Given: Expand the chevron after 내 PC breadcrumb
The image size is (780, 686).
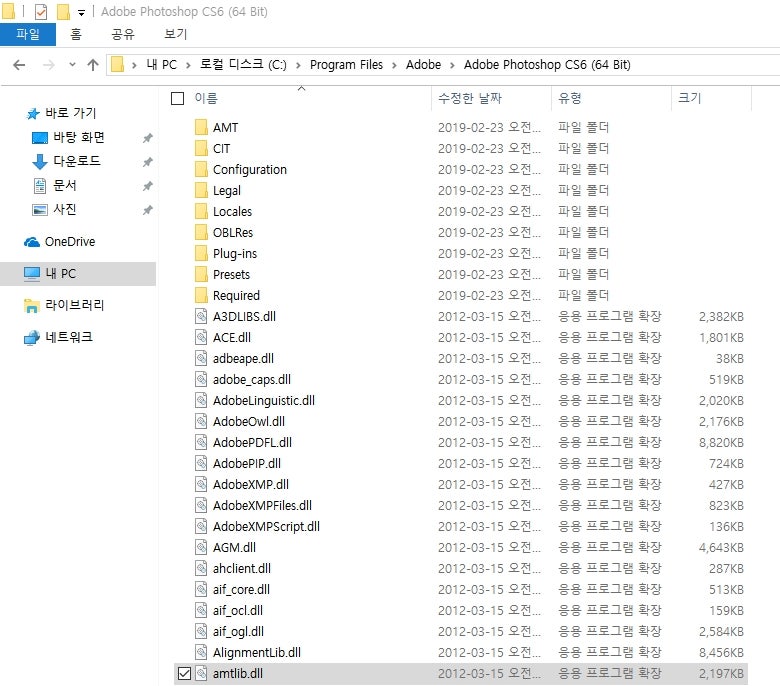Looking at the screenshot, I should coord(189,65).
